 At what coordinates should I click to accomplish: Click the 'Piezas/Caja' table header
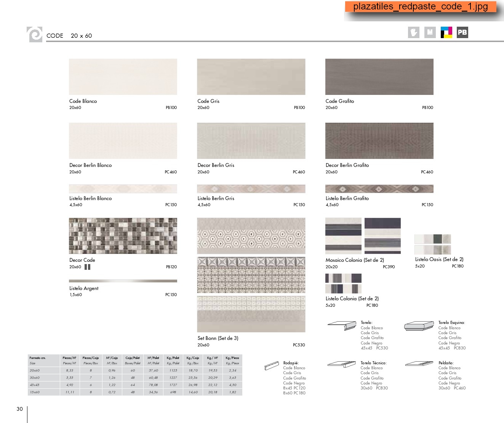click(91, 358)
